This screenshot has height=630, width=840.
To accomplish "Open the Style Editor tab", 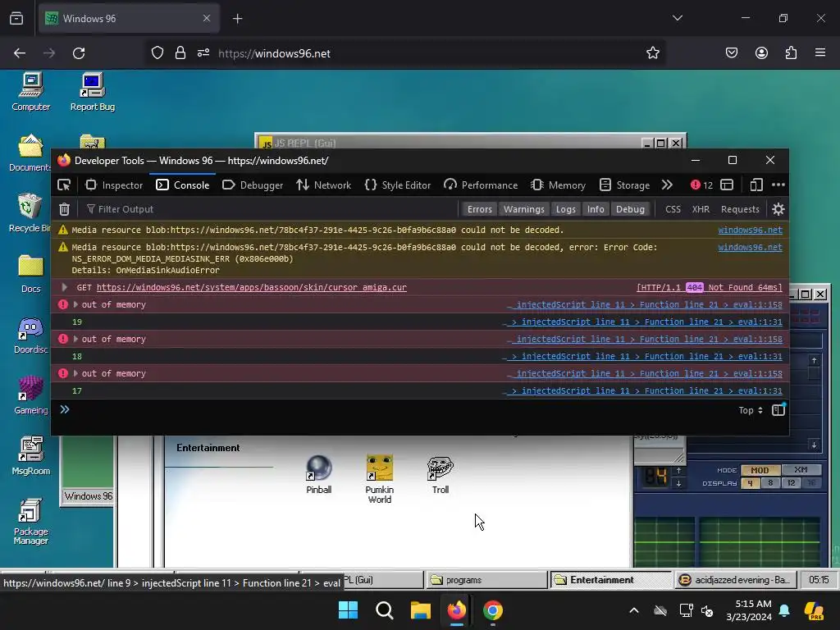I will tap(398, 185).
